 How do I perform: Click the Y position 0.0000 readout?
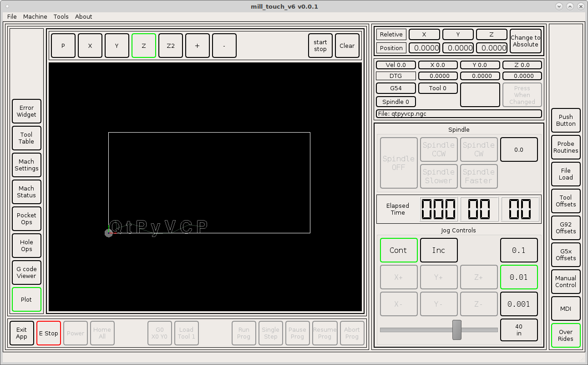point(458,48)
